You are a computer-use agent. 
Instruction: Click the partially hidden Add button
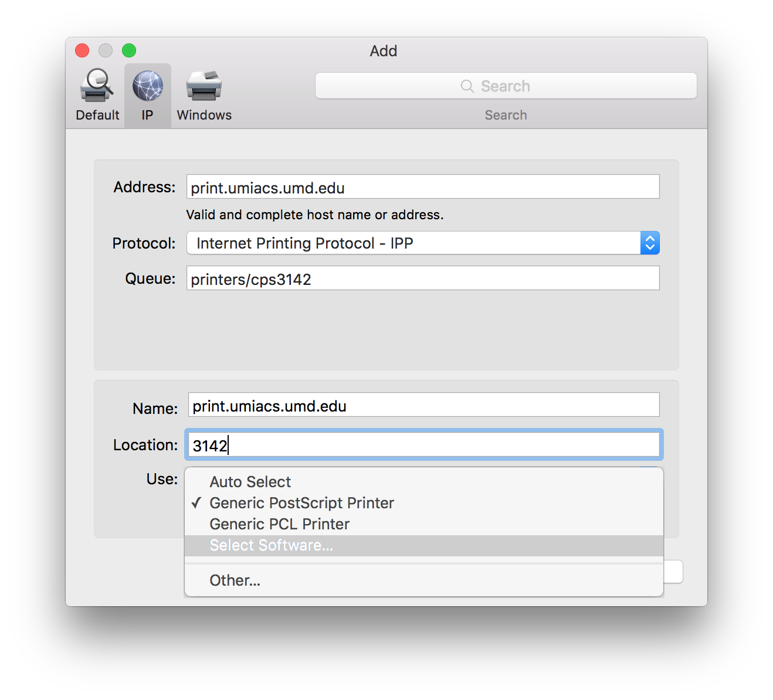tap(673, 572)
